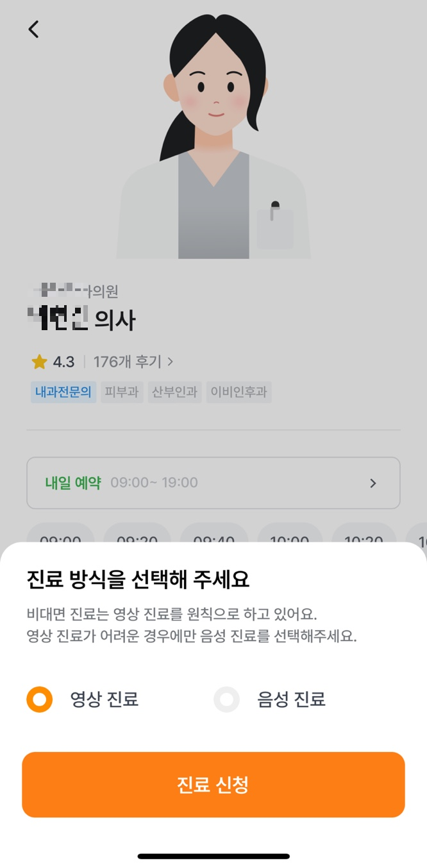Choose the 10:20 time slot

coord(364,538)
